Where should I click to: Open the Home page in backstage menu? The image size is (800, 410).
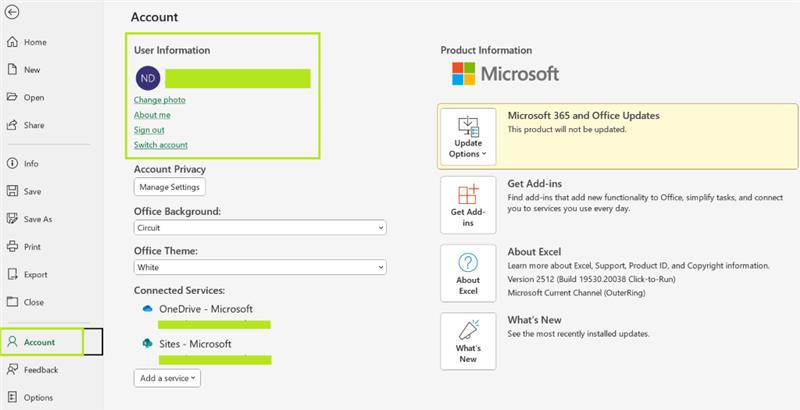pos(27,42)
